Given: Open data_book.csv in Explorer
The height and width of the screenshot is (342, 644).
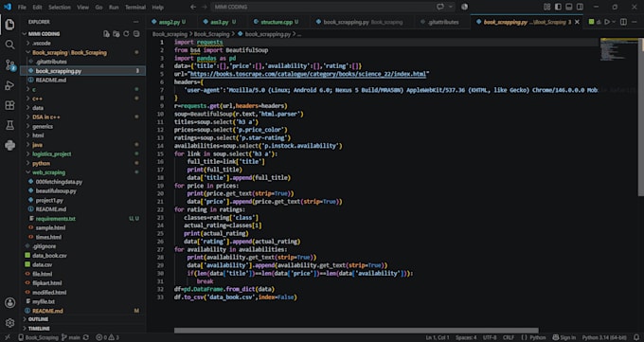Looking at the screenshot, I should 49,255.
